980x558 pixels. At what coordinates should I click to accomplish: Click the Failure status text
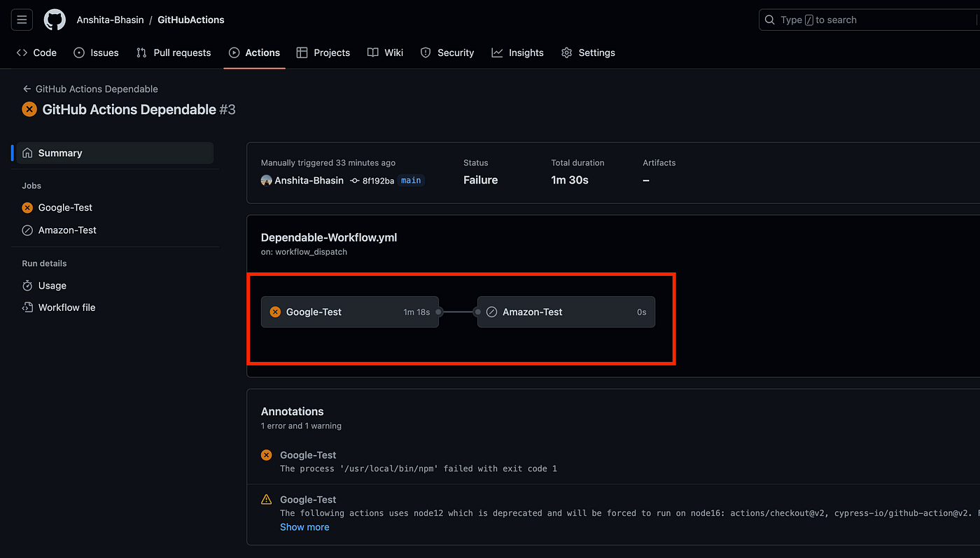480,180
